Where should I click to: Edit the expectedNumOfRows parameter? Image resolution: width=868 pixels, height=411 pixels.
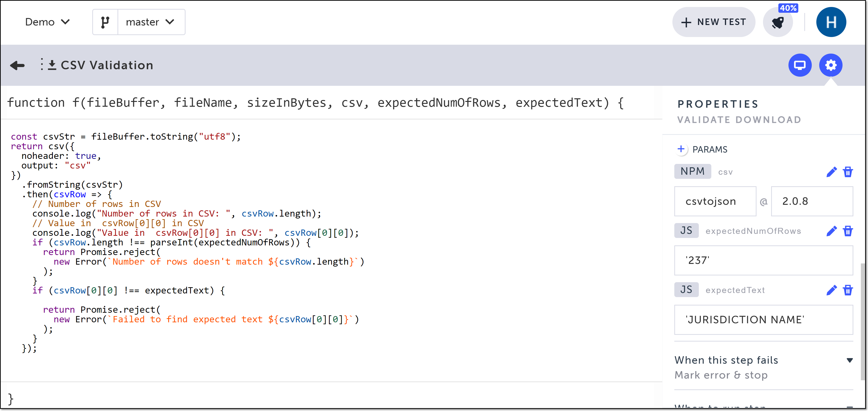tap(831, 231)
